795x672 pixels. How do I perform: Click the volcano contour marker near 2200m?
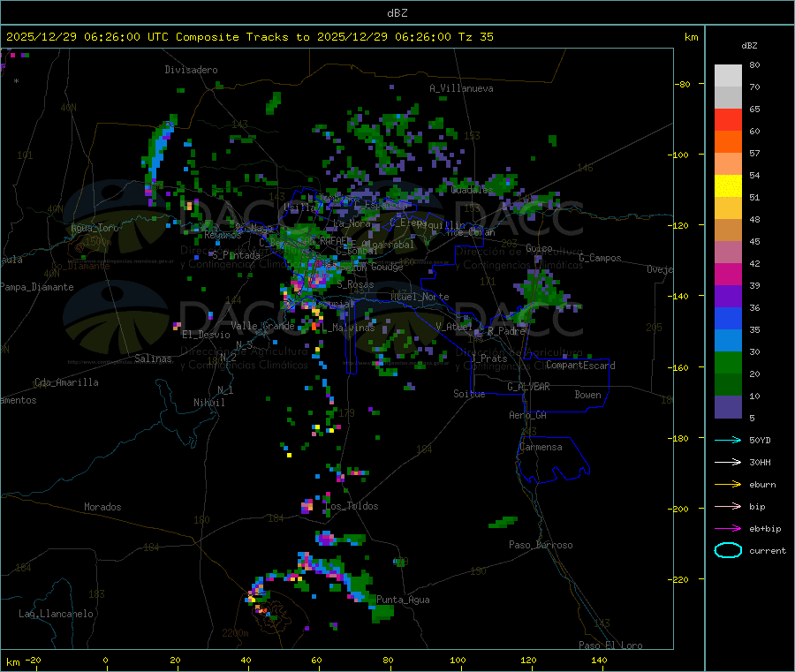274,614
